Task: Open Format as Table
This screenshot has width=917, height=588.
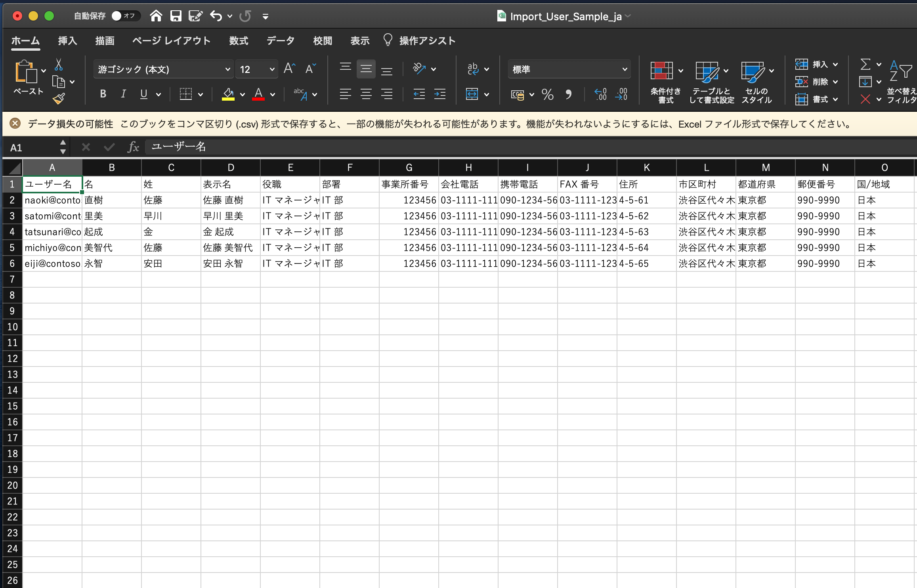Action: coord(712,82)
